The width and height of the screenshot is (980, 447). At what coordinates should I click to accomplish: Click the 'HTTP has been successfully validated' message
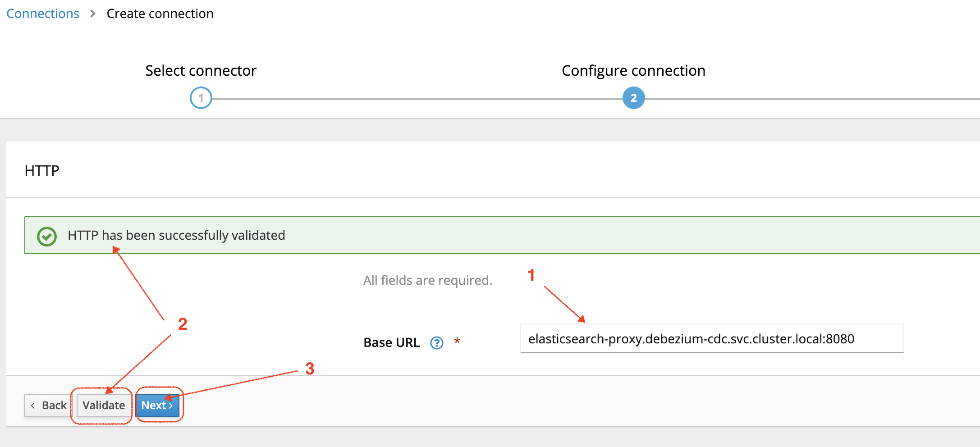tap(176, 235)
